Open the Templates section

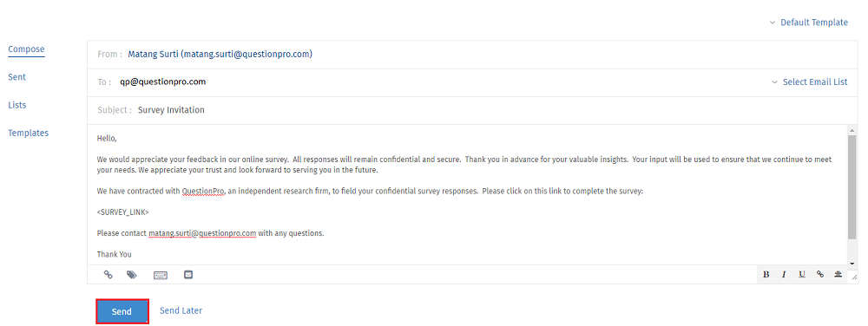pyautogui.click(x=29, y=134)
